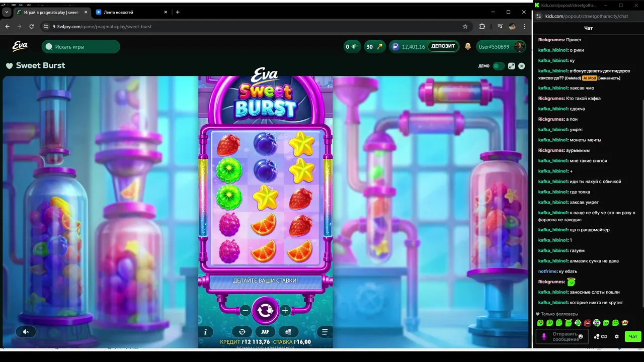The image size is (644, 362).
Task: Open Kick chat settings gear
Action: pyautogui.click(x=617, y=336)
